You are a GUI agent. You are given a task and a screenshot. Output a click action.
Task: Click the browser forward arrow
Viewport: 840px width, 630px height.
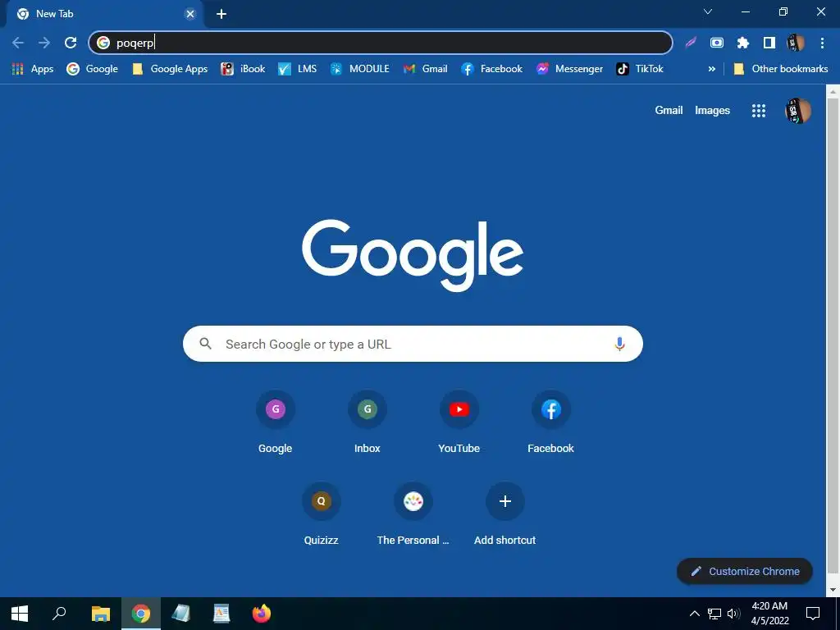(44, 43)
